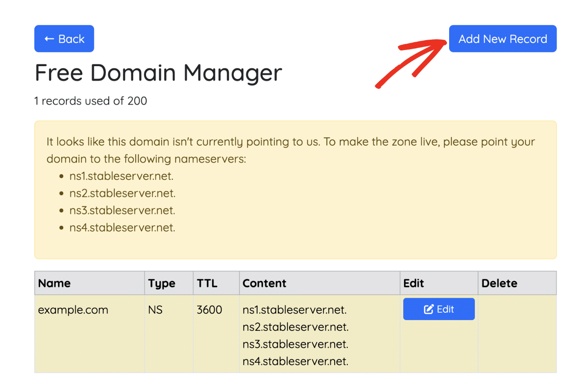Click the Type column header
The image size is (579, 392).
coord(162,283)
